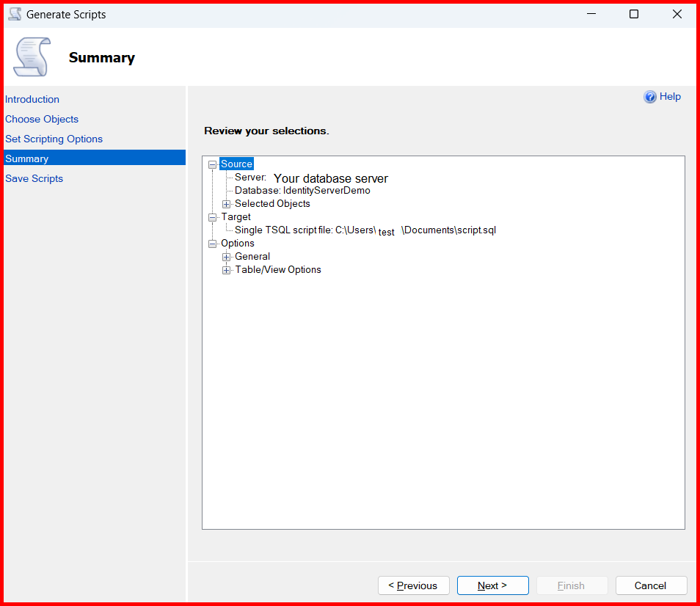Click the Next button
This screenshot has width=700, height=606.
[492, 585]
